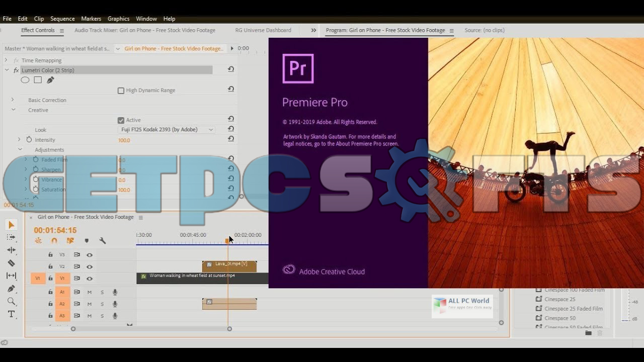Solo audio track A2
Viewport: 644px width, 362px height.
(102, 304)
